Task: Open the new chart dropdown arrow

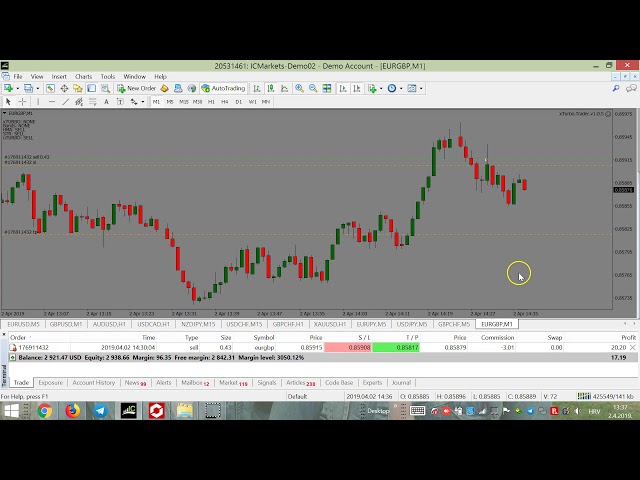Action: (16, 88)
